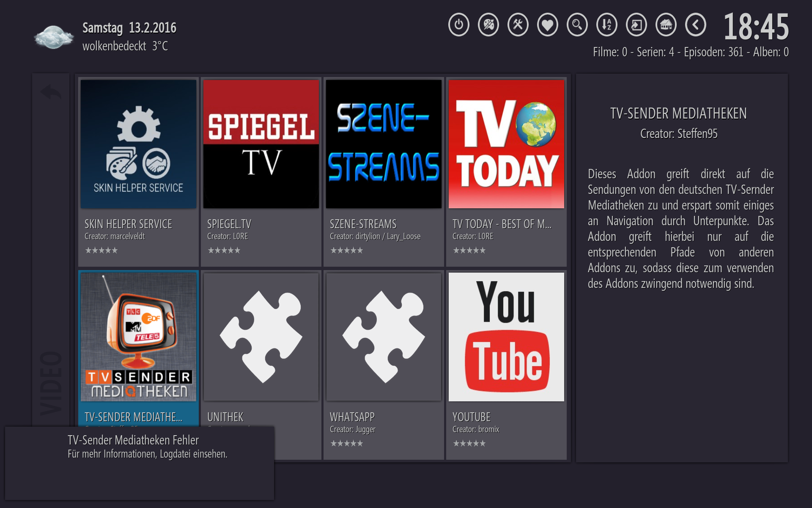Open Skin Helper Service addon thumbnail
The height and width of the screenshot is (508, 812).
coord(138,144)
